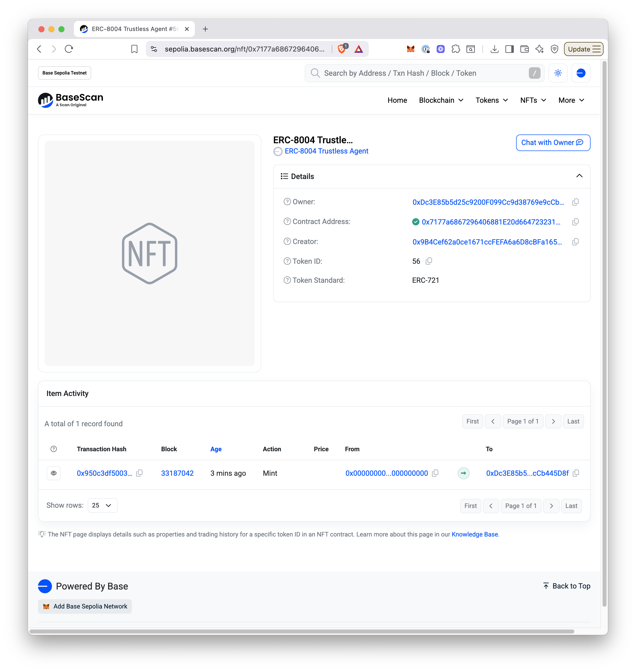Viewport: 636px width, 672px height.
Task: Toggle the light/dark theme sun button
Action: [x=558, y=73]
